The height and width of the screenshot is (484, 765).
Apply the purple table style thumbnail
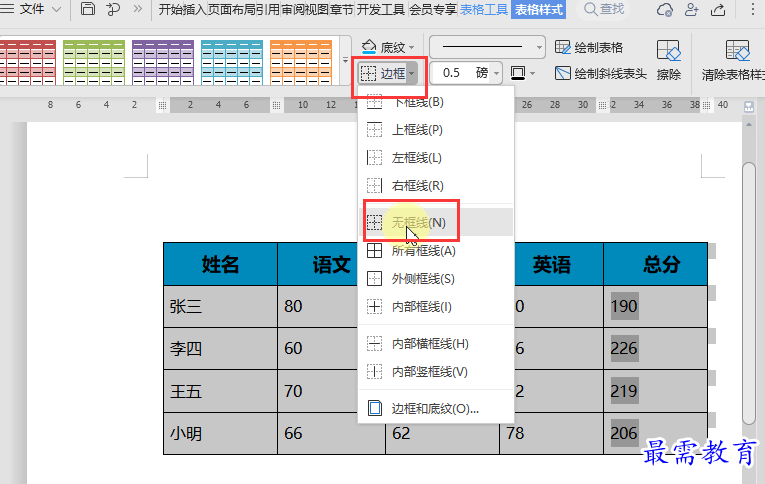[x=163, y=62]
